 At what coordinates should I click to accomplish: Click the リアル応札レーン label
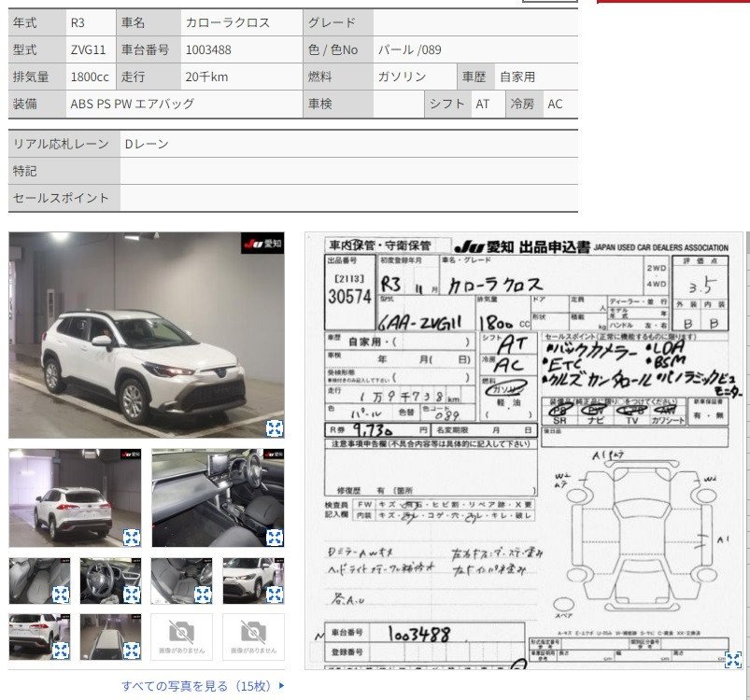pyautogui.click(x=64, y=144)
